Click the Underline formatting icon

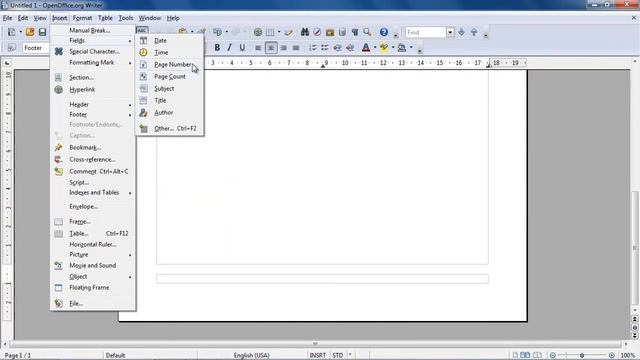[x=242, y=48]
